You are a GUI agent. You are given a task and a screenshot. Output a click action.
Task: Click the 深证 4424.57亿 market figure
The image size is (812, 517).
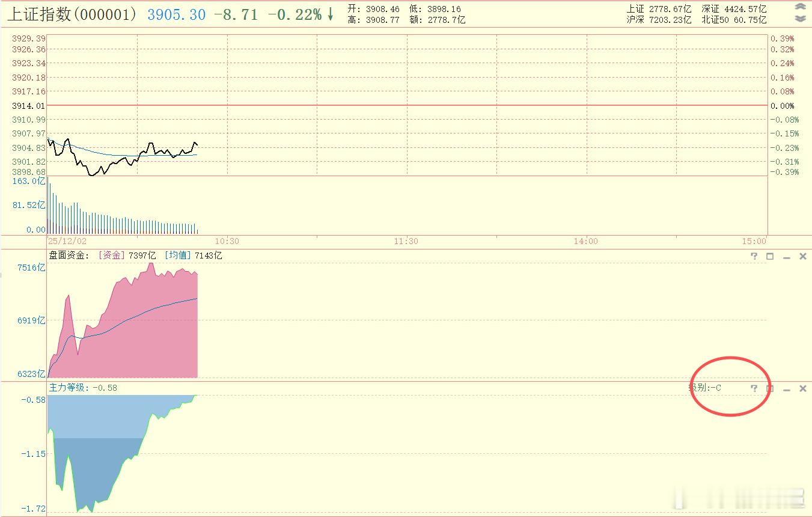pos(734,9)
